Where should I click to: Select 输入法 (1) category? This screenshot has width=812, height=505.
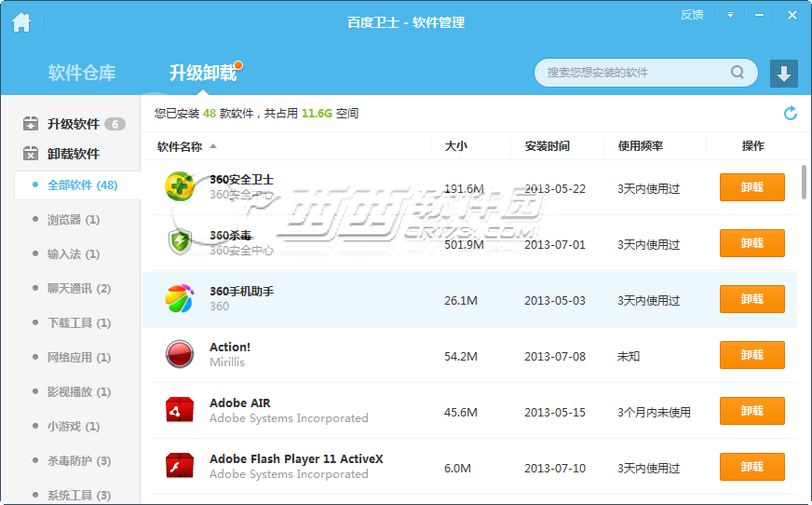(x=73, y=253)
